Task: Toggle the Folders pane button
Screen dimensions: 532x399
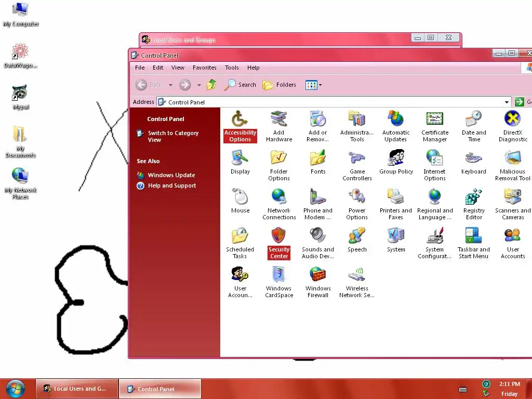Action: tap(279, 85)
